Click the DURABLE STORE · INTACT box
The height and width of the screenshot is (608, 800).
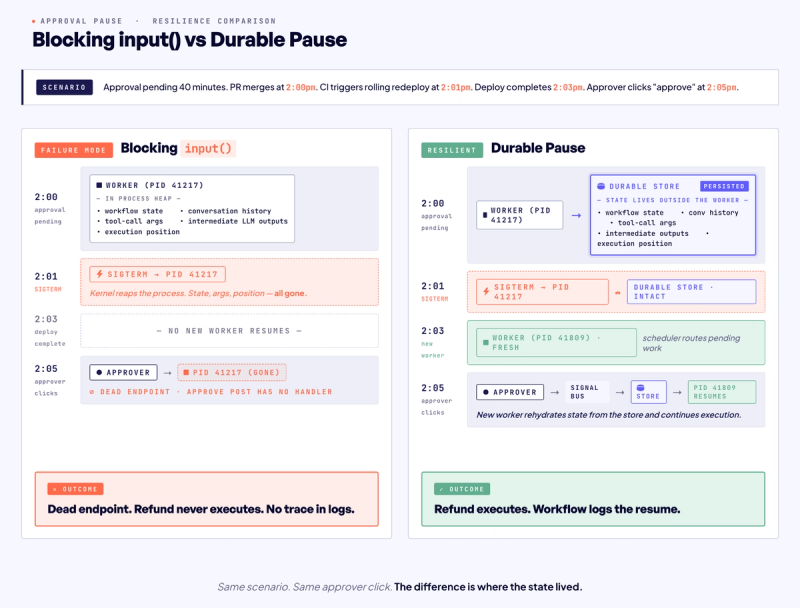click(691, 292)
